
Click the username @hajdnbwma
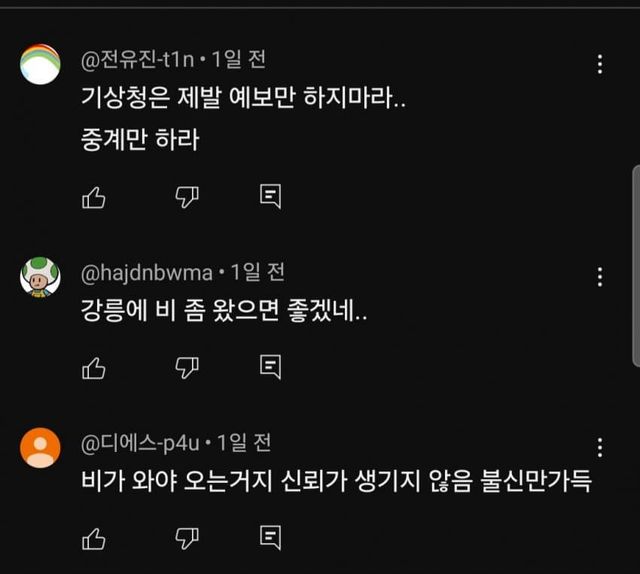[x=146, y=272]
